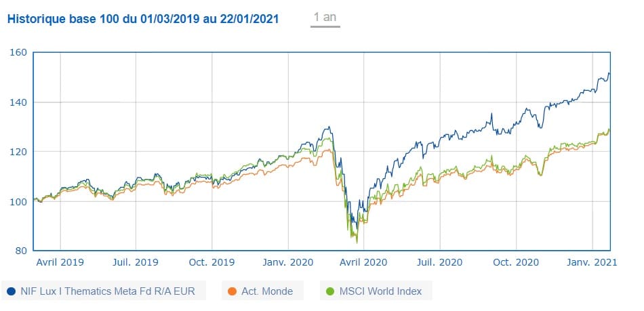Click the "Avril 2019" x-axis label
The height and width of the screenshot is (311, 644).
tap(60, 261)
